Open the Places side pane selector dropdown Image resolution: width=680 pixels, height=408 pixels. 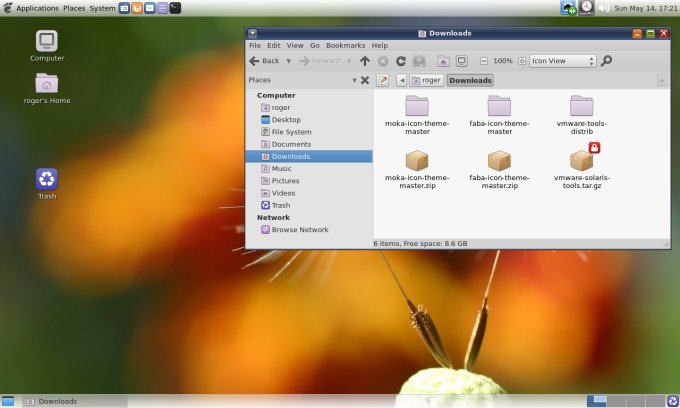point(353,80)
